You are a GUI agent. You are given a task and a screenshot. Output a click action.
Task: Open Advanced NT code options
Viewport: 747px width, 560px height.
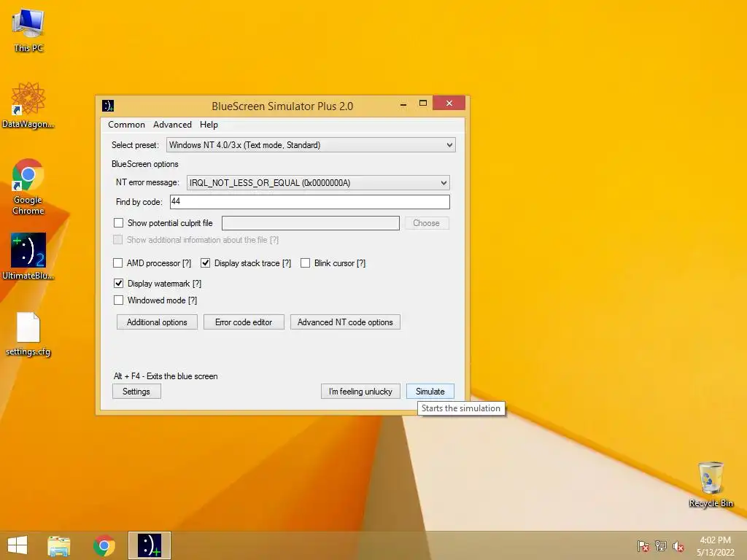click(345, 322)
